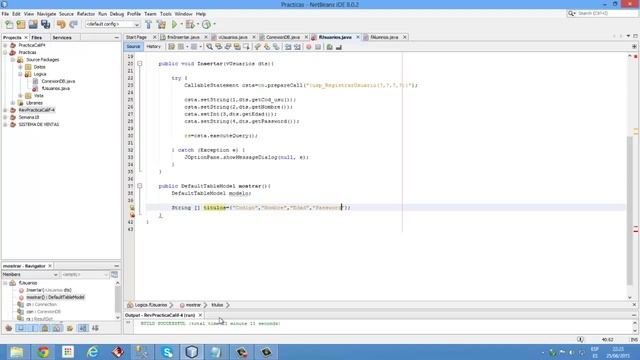
Task: Open Skype from the taskbar
Action: [167, 352]
